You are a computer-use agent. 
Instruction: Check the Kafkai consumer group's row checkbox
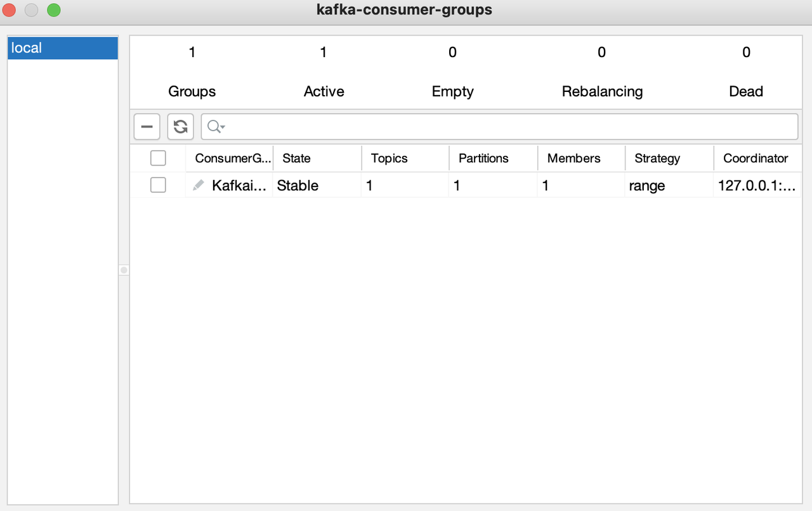point(158,184)
